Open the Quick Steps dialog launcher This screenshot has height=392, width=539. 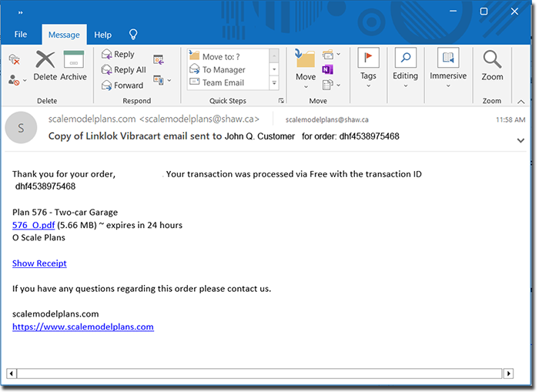pyautogui.click(x=281, y=101)
